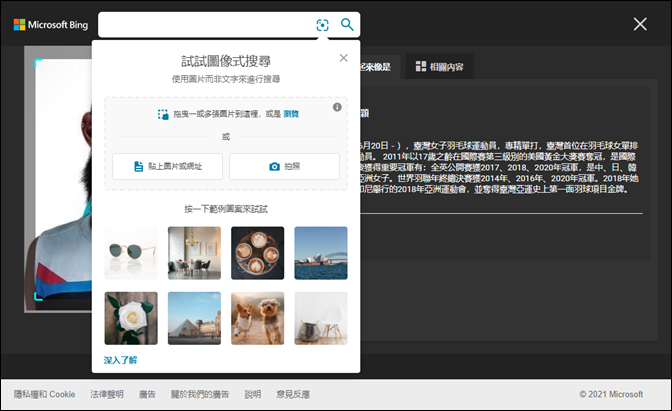
Task: Click the heading 試試圖像式搜尋
Action: pos(226,61)
